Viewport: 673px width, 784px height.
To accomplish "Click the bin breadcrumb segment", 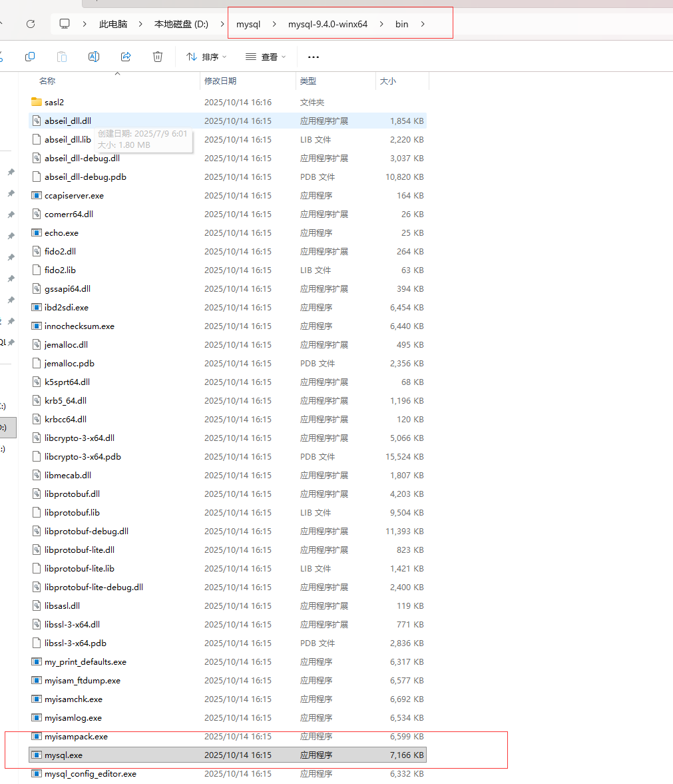I will point(401,24).
